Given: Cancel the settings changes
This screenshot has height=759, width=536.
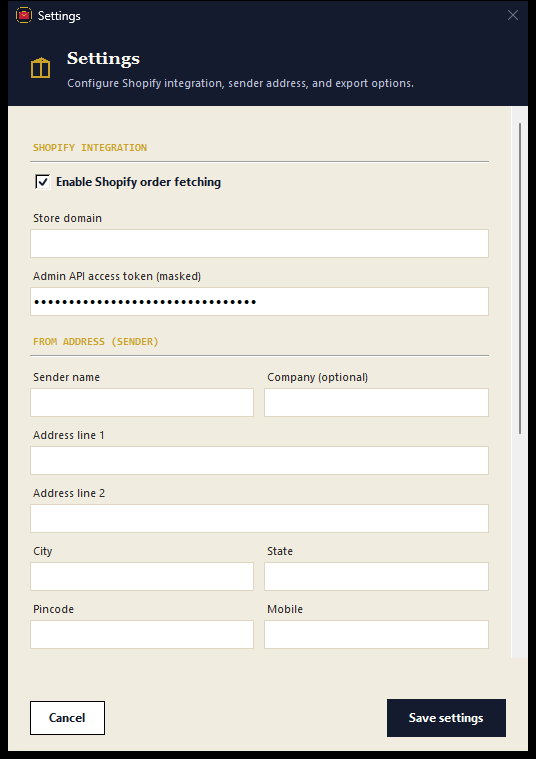Looking at the screenshot, I should 67,718.
